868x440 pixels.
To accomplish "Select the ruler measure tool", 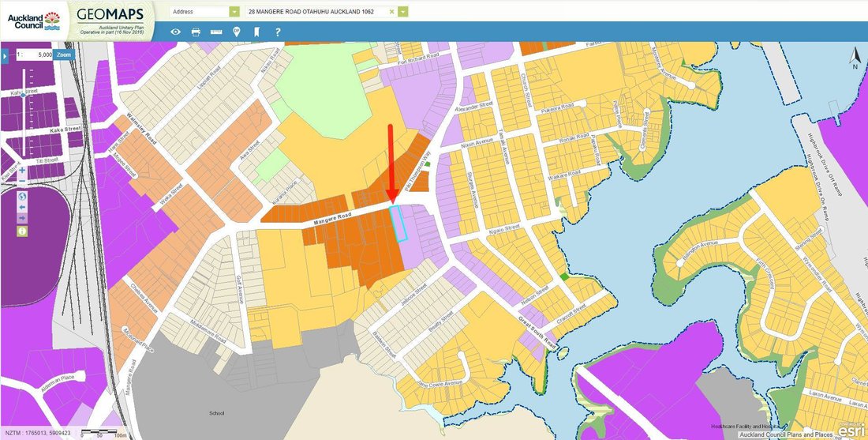I will (x=216, y=32).
